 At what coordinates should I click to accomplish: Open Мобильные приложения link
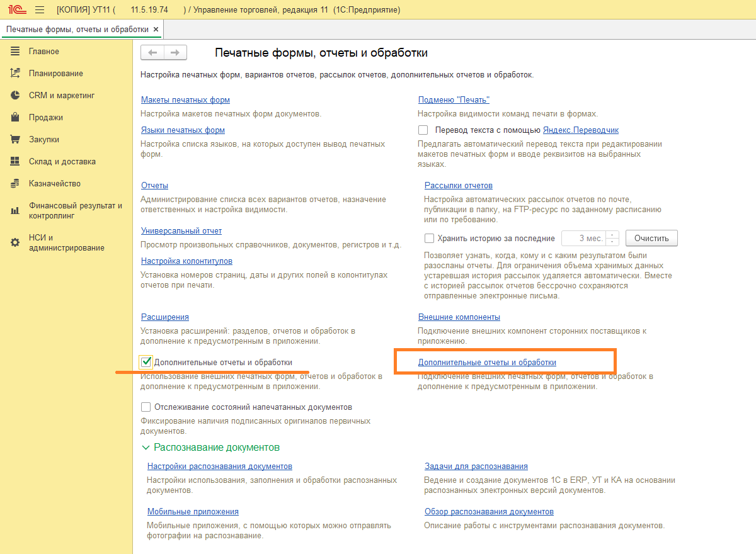point(193,512)
